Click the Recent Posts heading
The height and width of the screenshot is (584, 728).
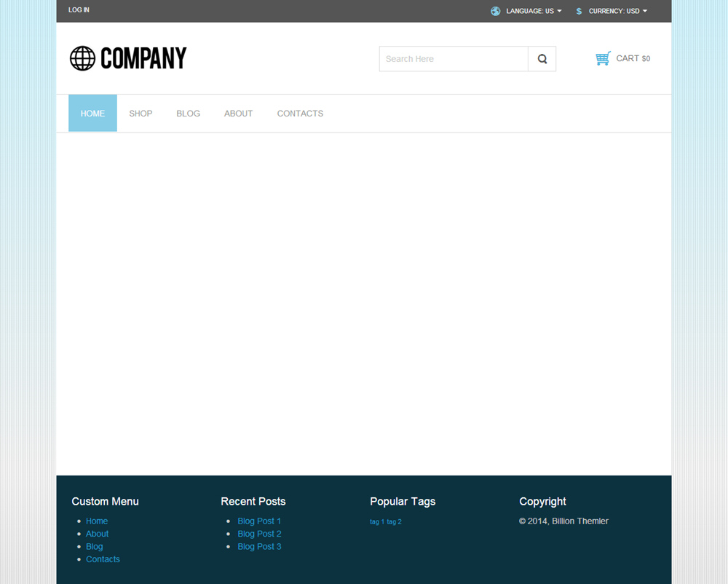(253, 502)
